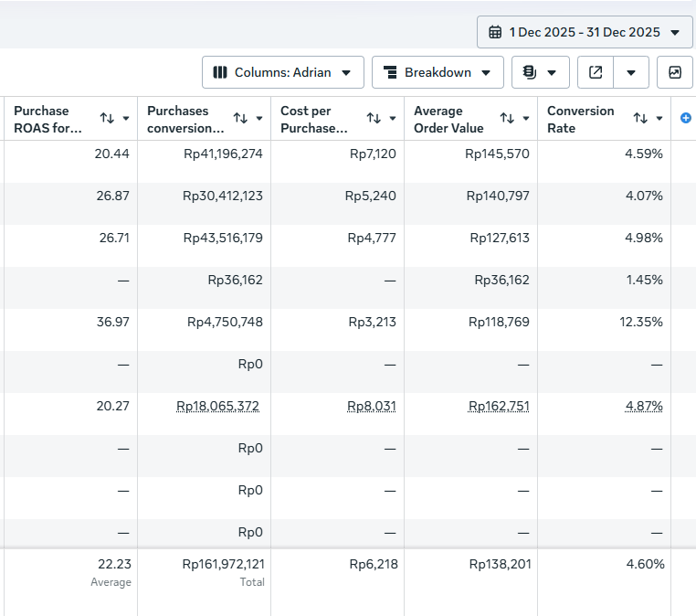Sort by Cost per Purchase arrows
The width and height of the screenshot is (696, 616).
[374, 118]
